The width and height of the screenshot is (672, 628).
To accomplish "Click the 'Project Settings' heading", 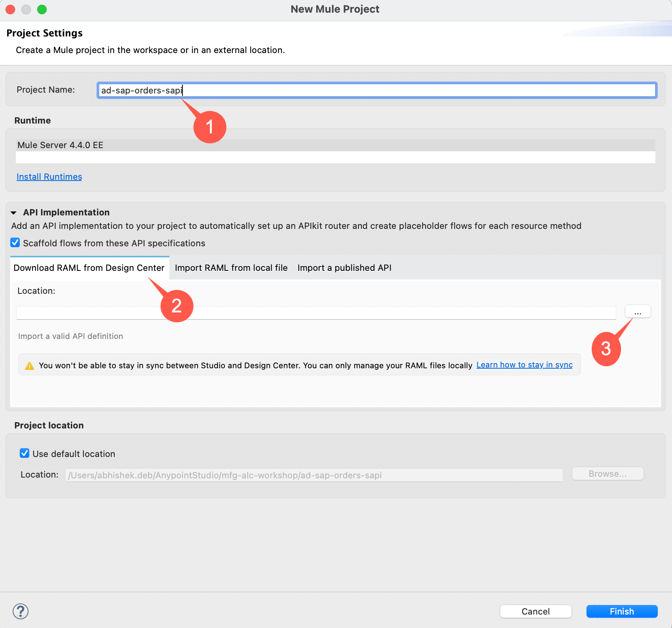I will click(44, 33).
